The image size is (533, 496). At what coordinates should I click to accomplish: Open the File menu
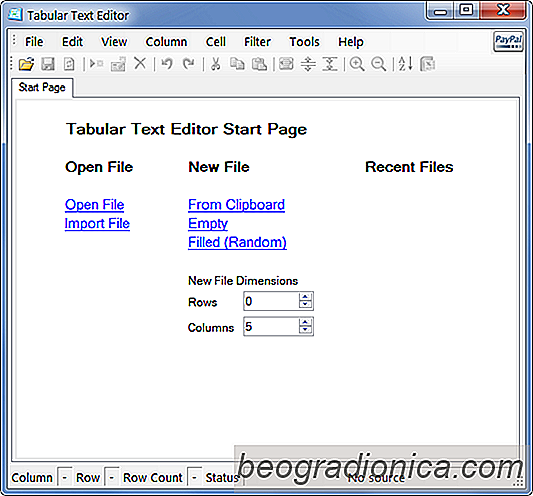34,42
